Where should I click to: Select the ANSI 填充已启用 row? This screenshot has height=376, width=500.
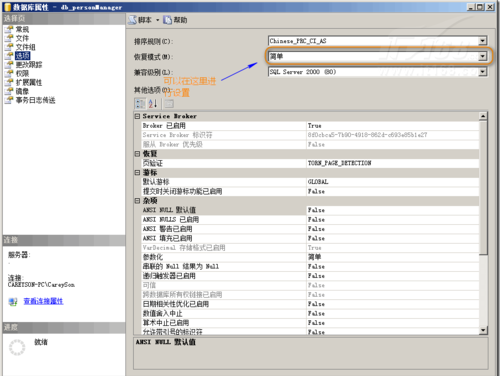tap(310, 238)
